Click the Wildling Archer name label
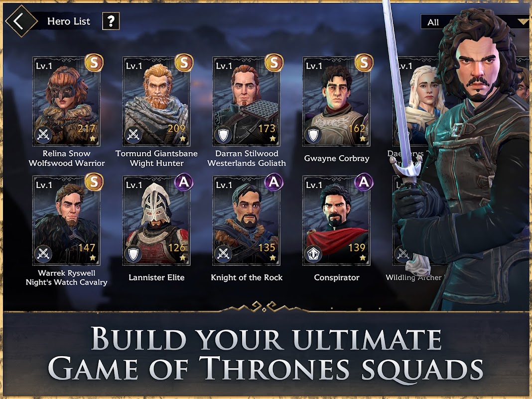This screenshot has width=532, height=399. click(413, 277)
